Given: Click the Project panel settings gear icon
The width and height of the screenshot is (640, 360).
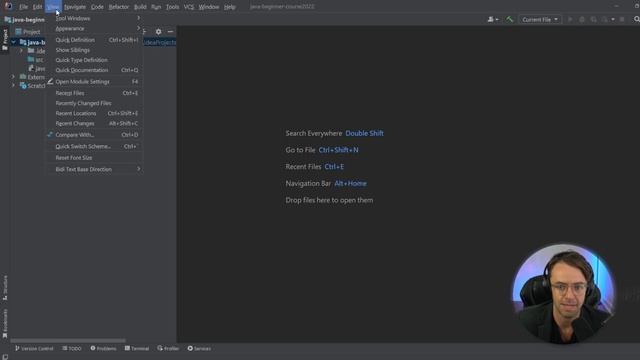Looking at the screenshot, I should tap(158, 31).
